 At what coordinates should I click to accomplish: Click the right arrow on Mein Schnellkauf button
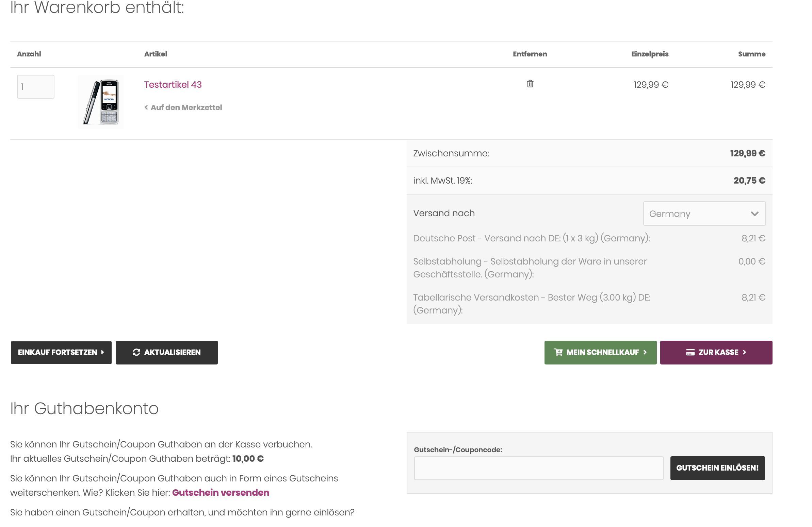coord(645,352)
